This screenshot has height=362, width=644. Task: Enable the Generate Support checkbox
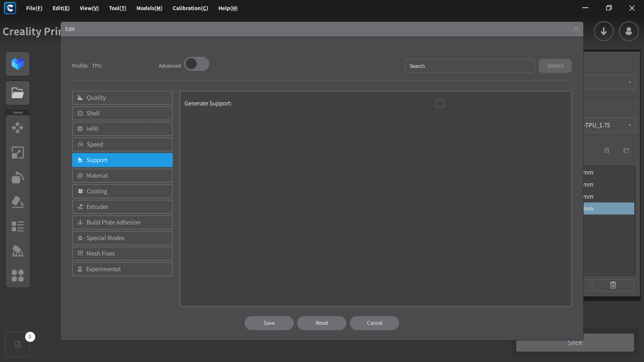pos(440,104)
